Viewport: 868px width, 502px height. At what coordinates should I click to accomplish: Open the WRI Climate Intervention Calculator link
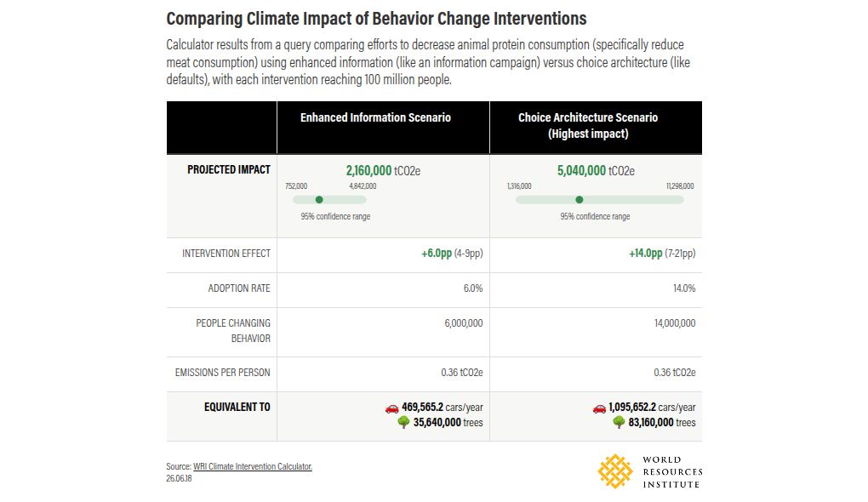coord(253,466)
